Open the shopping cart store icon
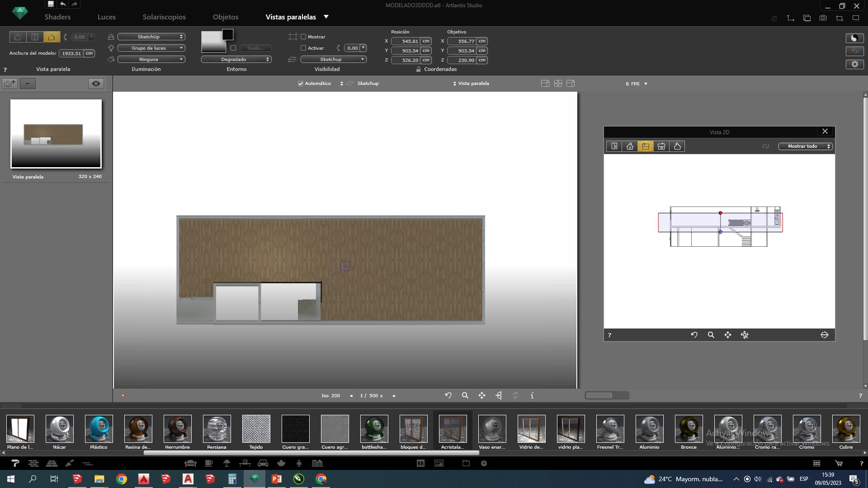The height and width of the screenshot is (488, 868). click(839, 463)
